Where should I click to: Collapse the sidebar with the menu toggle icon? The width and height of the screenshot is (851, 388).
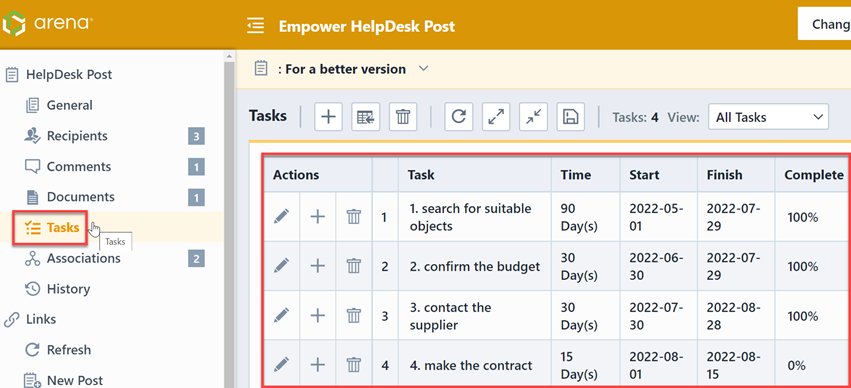255,26
